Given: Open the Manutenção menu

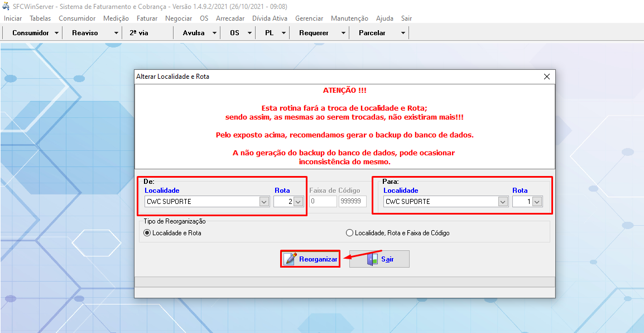Looking at the screenshot, I should click(349, 18).
